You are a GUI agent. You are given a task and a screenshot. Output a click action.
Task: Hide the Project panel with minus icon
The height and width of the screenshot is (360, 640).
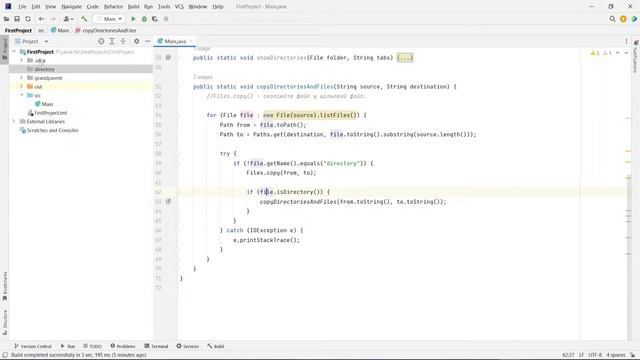(x=147, y=41)
